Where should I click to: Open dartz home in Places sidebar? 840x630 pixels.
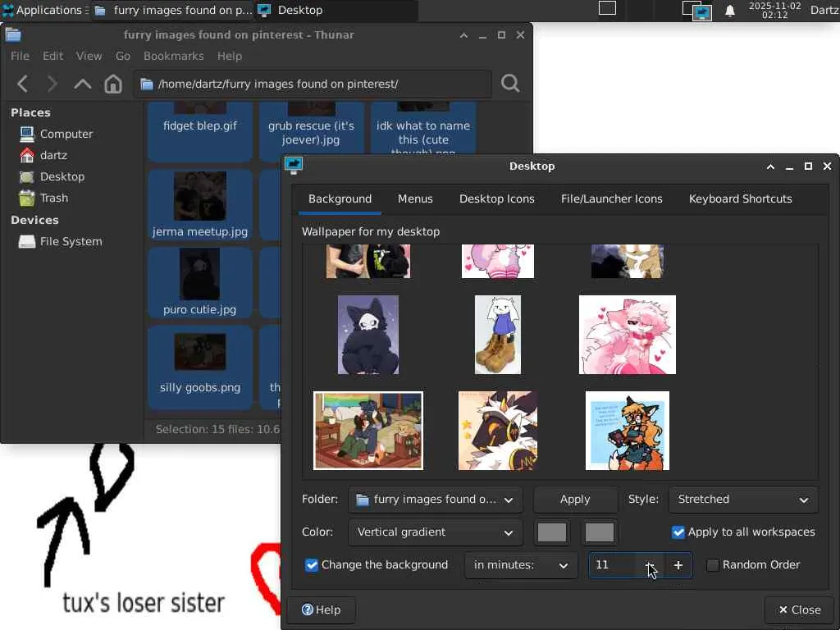click(x=43, y=155)
